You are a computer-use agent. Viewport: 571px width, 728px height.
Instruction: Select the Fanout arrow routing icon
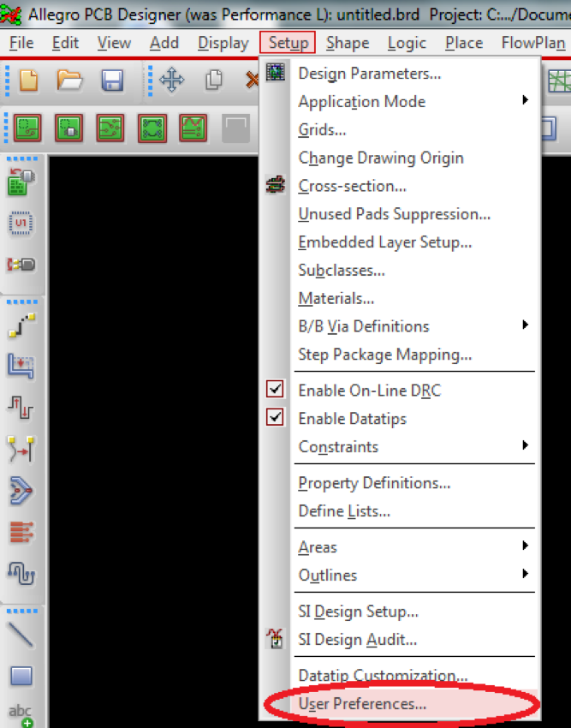pos(21,490)
